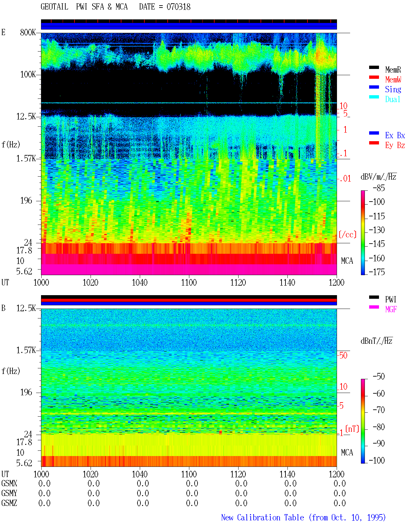The image size is (420, 523).
Task: Click the 'Sing' legend label
Action: coord(393,89)
